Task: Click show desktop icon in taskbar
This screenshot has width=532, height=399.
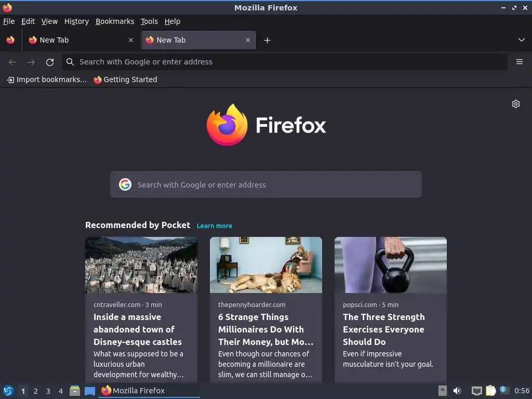Action: (90, 391)
